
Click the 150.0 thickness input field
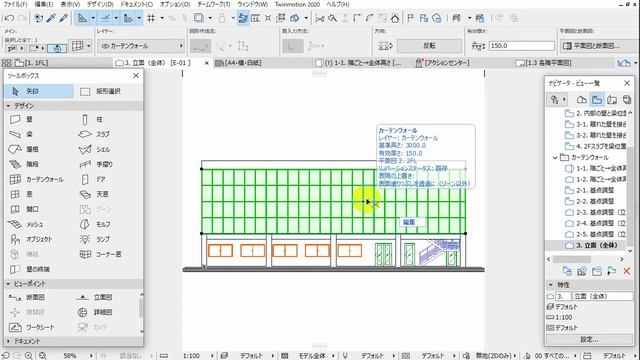point(522,46)
